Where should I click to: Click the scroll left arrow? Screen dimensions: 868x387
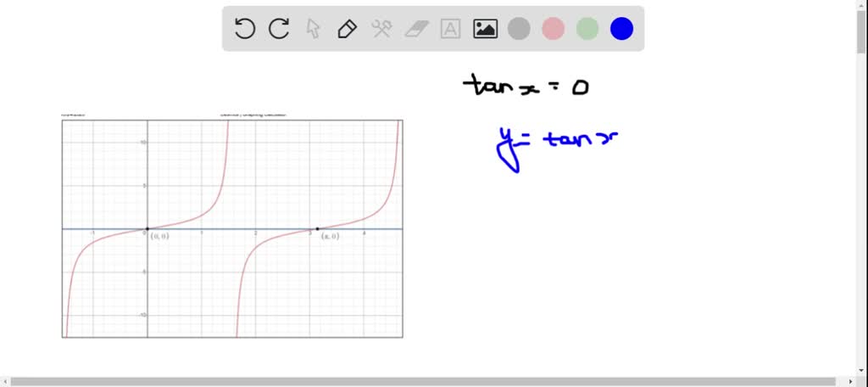click(4, 382)
